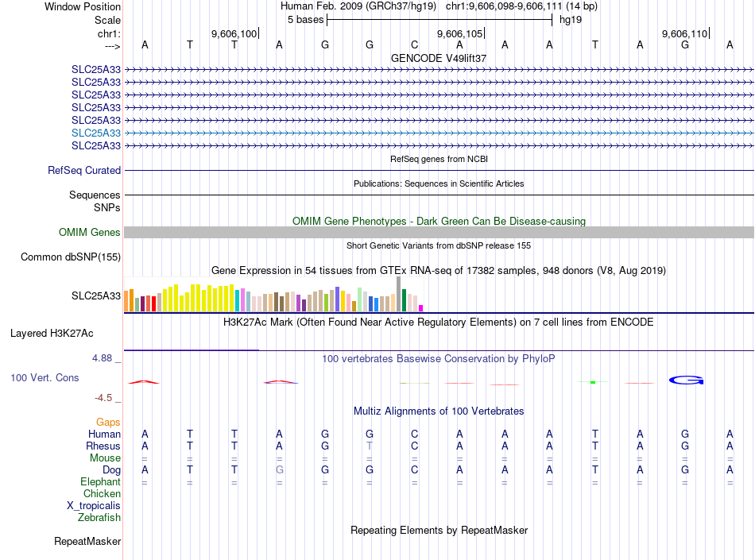
Task: Click the tall gray bar in the GTEx chart
Action: [399, 294]
